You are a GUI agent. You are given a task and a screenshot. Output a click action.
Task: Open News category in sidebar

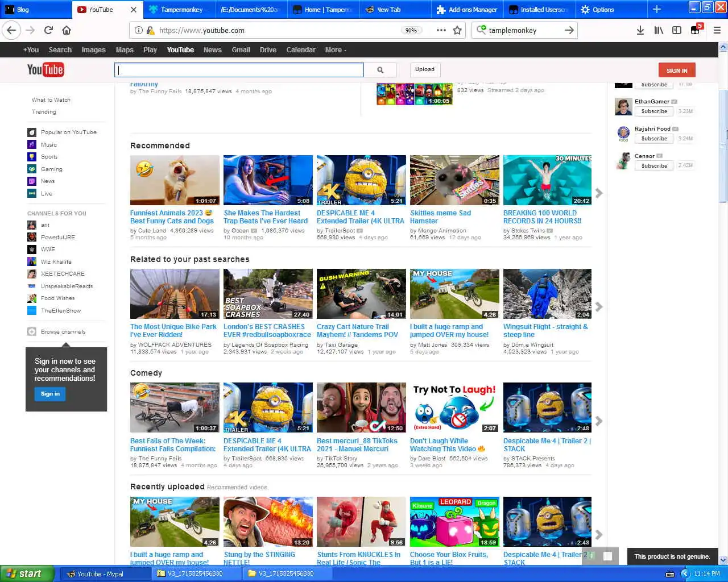48,181
